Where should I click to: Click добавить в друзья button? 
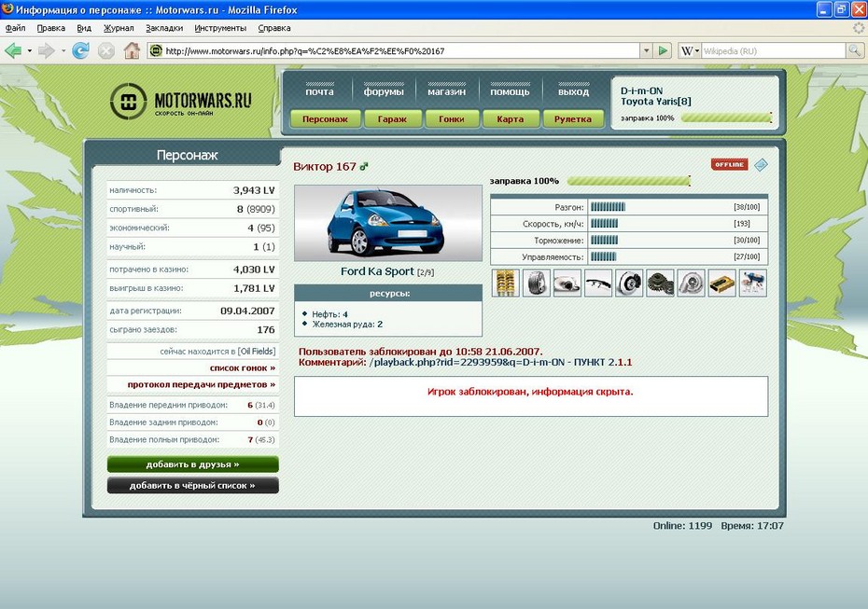(x=192, y=464)
